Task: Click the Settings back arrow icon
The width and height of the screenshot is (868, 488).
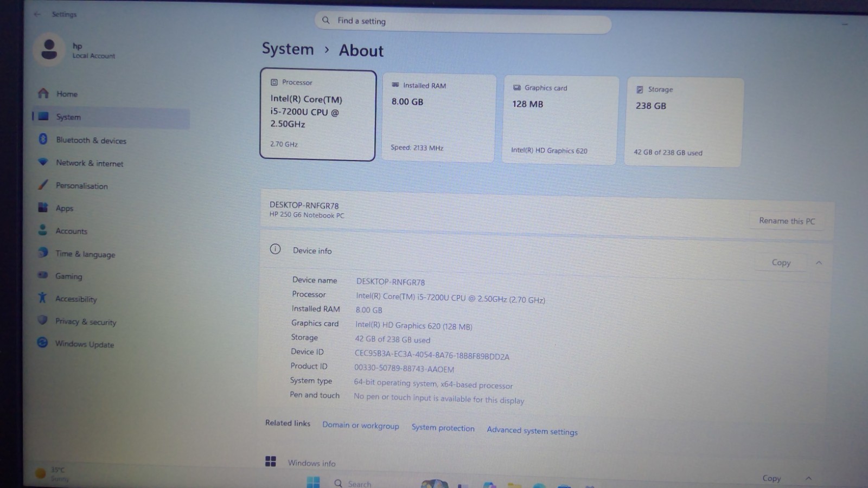Action: [37, 14]
